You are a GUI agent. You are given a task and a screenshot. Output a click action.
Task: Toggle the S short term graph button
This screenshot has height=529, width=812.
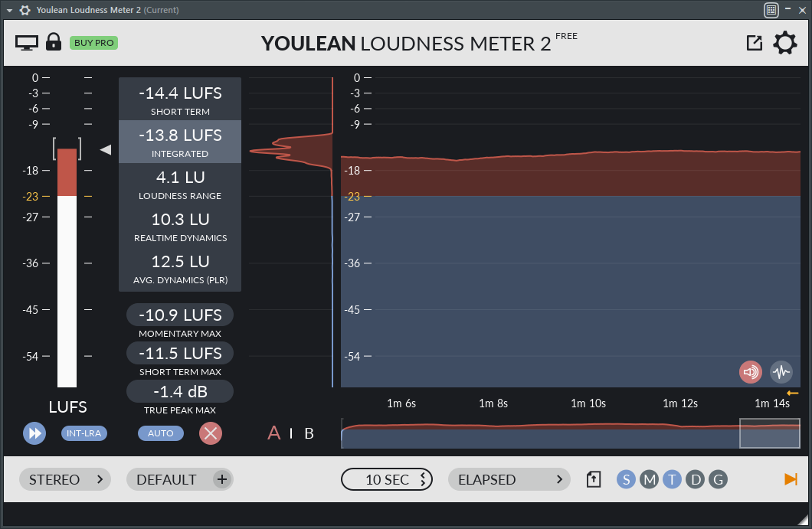coord(626,480)
